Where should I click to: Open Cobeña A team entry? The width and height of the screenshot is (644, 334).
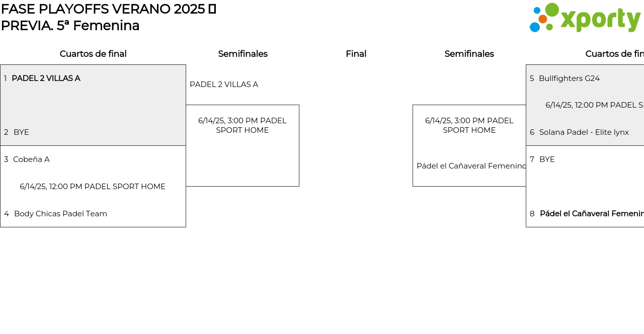tap(31, 159)
